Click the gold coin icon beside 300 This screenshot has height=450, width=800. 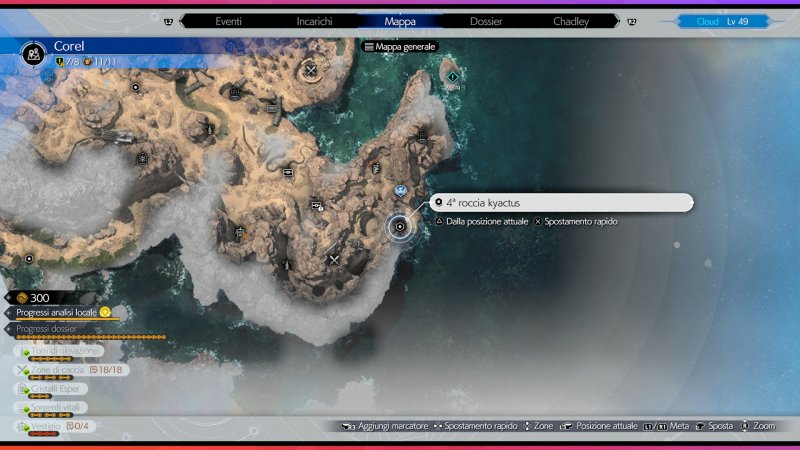21,298
